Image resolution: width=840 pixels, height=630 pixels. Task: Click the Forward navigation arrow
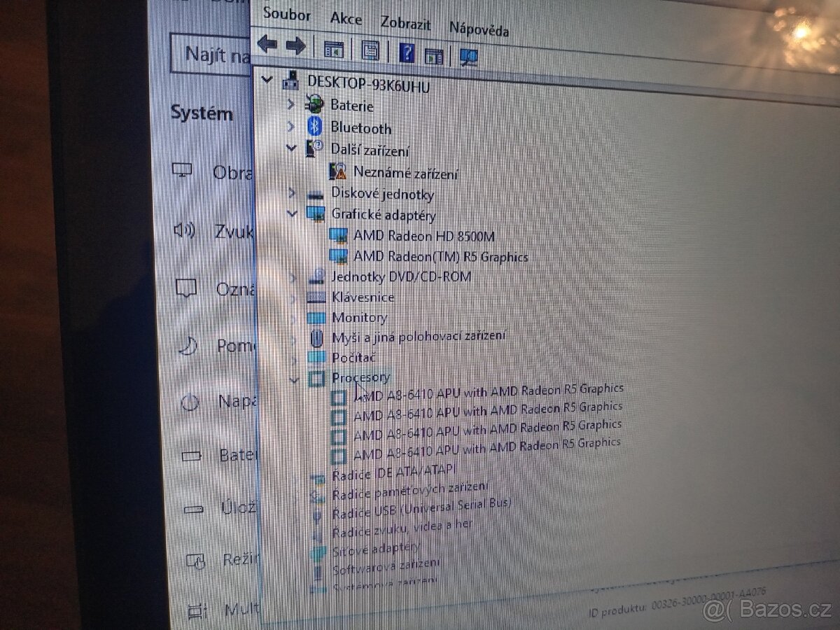click(x=295, y=46)
